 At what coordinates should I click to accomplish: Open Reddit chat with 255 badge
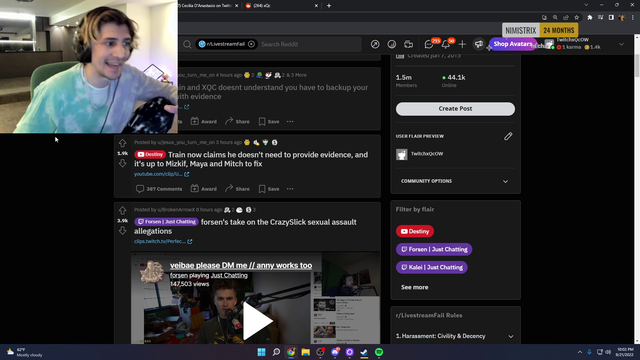pyautogui.click(x=429, y=44)
